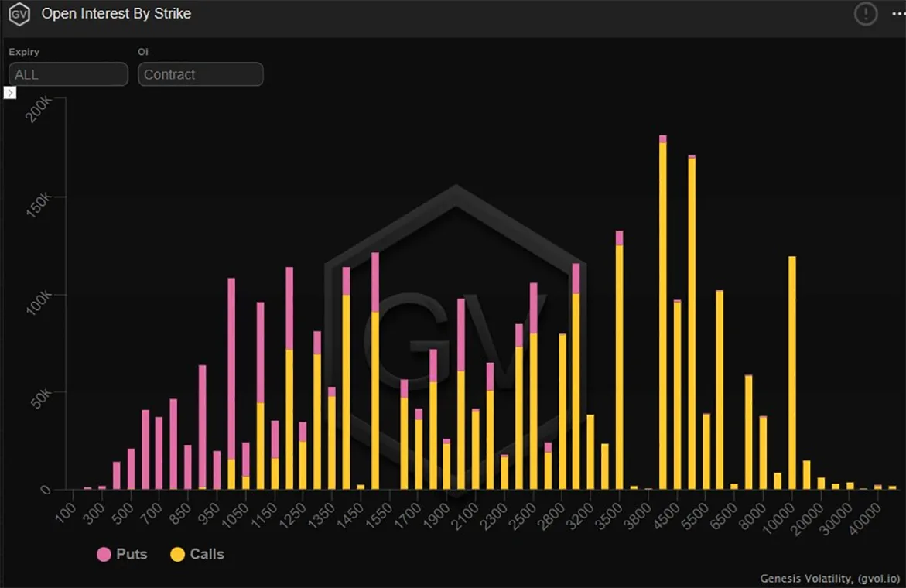The height and width of the screenshot is (588, 906).
Task: Click the 10000 strike axis label
Action: click(779, 518)
